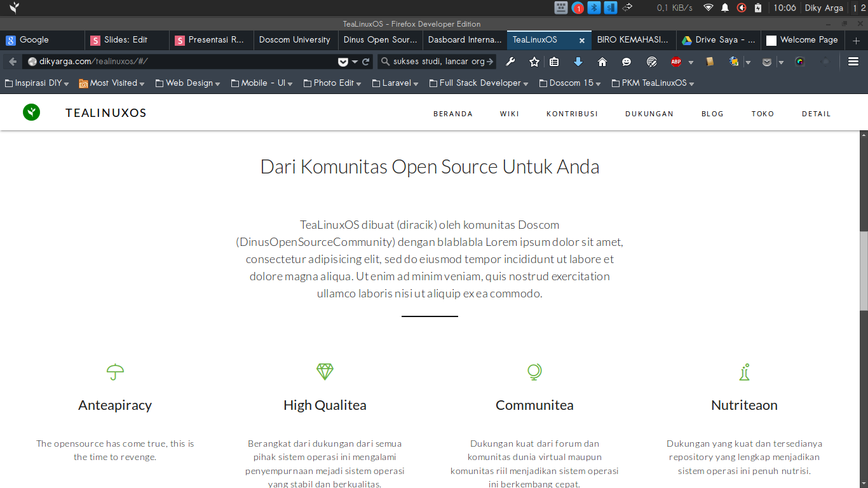Expand the PKM TeaLinuxOS bookmarks folder
868x488 pixels.
click(653, 83)
